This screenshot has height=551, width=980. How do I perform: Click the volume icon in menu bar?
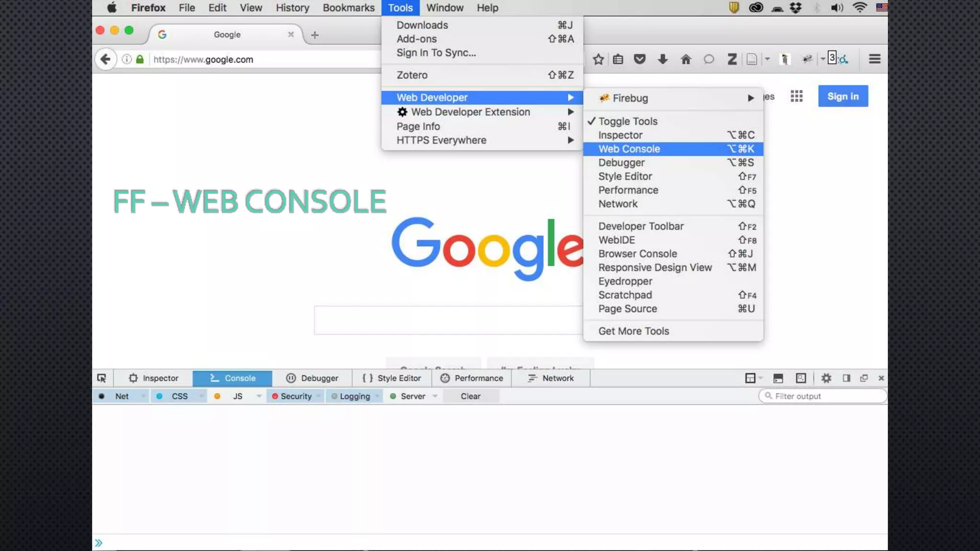click(x=837, y=8)
